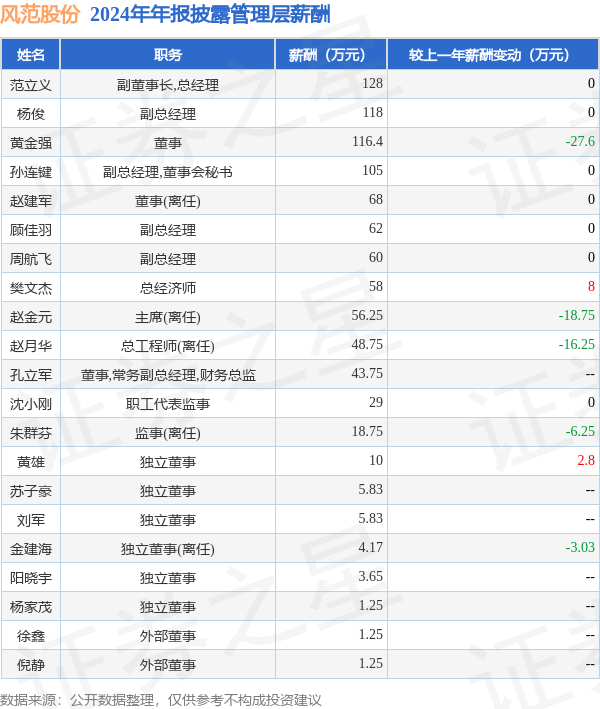
Task: Select the change value -6.25
Action: pos(580,431)
